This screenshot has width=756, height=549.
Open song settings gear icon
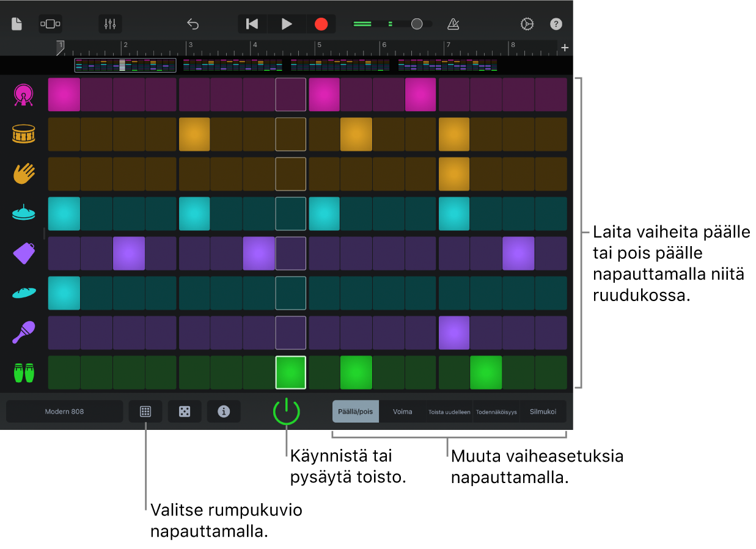coord(527,24)
